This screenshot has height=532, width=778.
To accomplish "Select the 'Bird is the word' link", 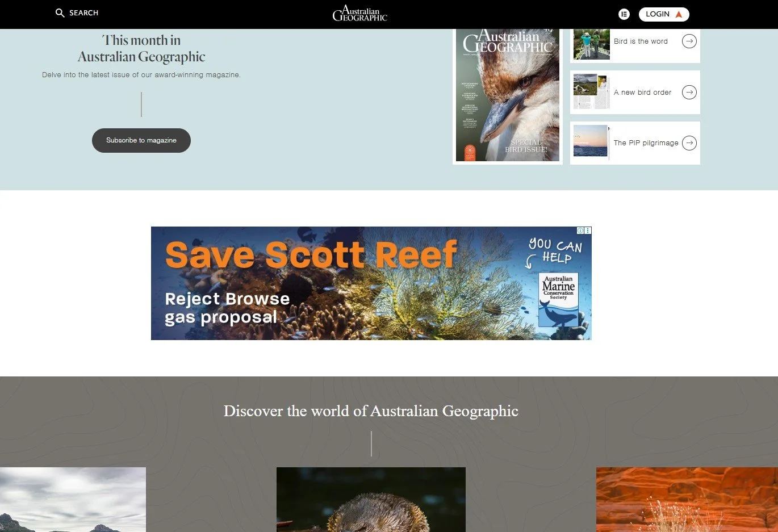I will [x=641, y=41].
